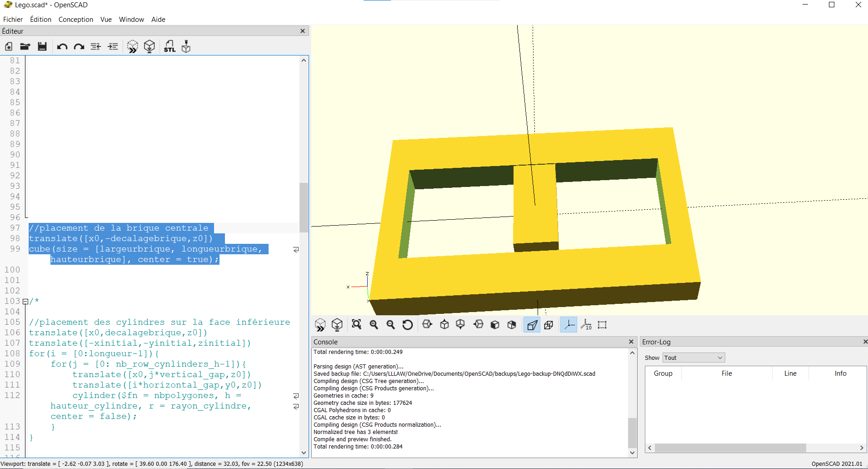Switch to left view
Screen dimensions: 868x469
tap(479, 325)
